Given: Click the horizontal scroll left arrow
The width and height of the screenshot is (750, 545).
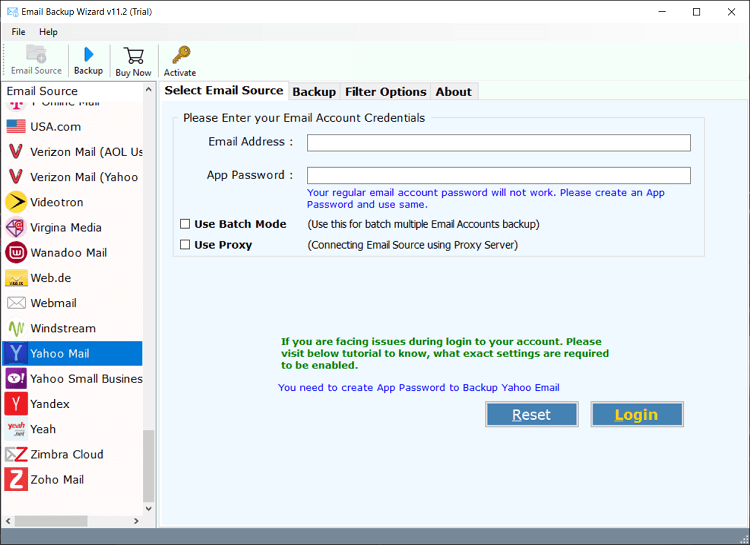Looking at the screenshot, I should click(8, 521).
